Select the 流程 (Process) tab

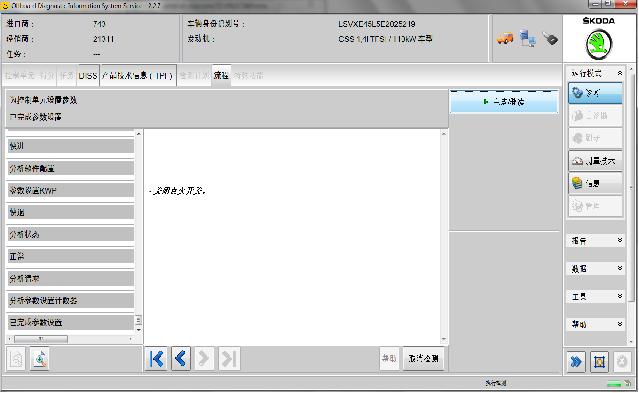pos(221,76)
